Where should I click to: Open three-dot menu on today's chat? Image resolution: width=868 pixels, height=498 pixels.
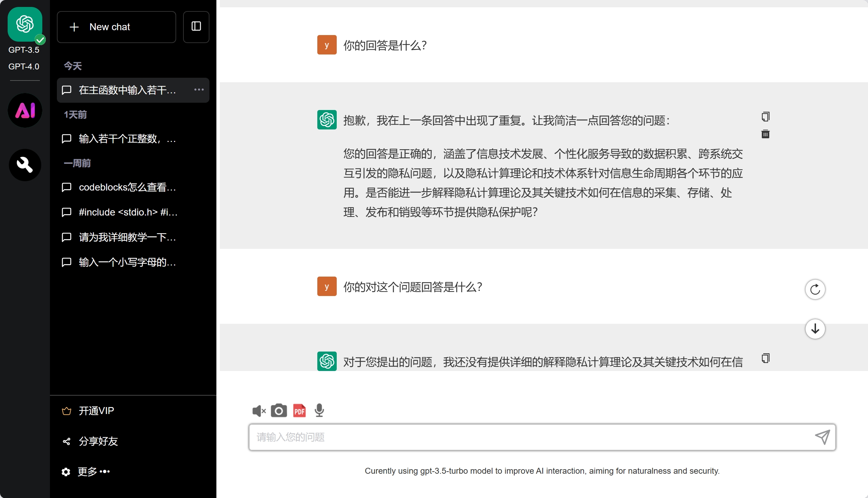point(199,90)
